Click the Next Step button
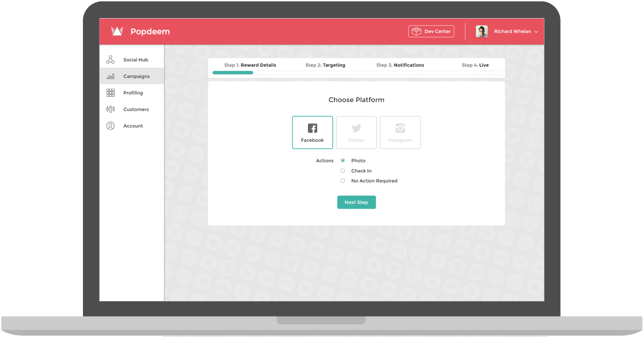 (x=357, y=202)
